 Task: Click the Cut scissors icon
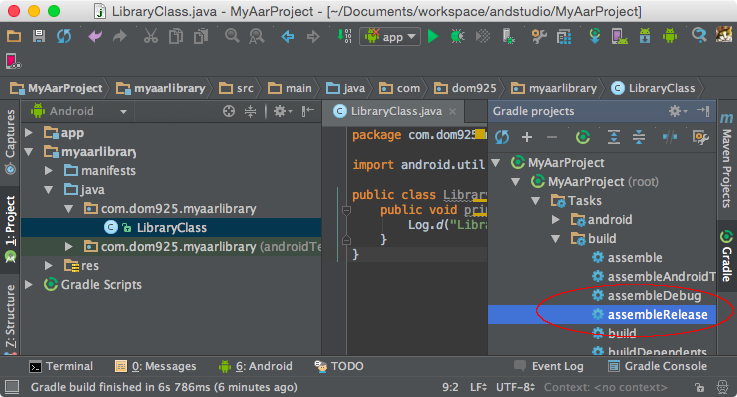coord(150,36)
